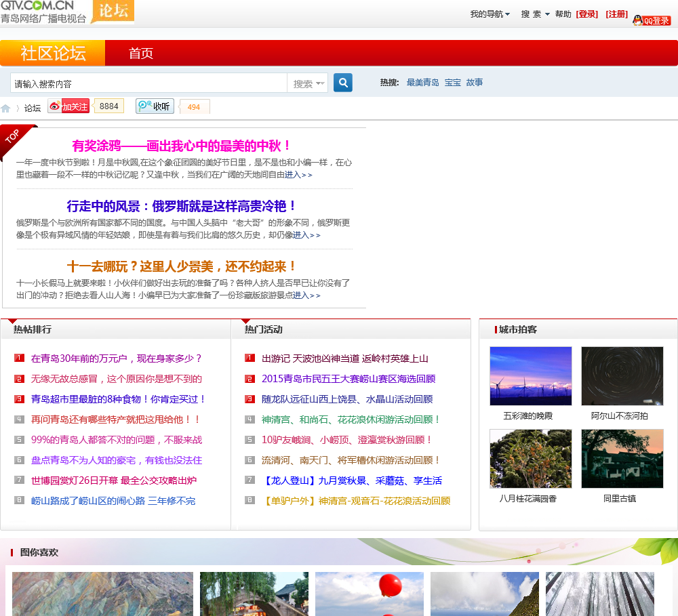Open the 五彩滩的晚霞 photo thumbnail

click(x=530, y=376)
